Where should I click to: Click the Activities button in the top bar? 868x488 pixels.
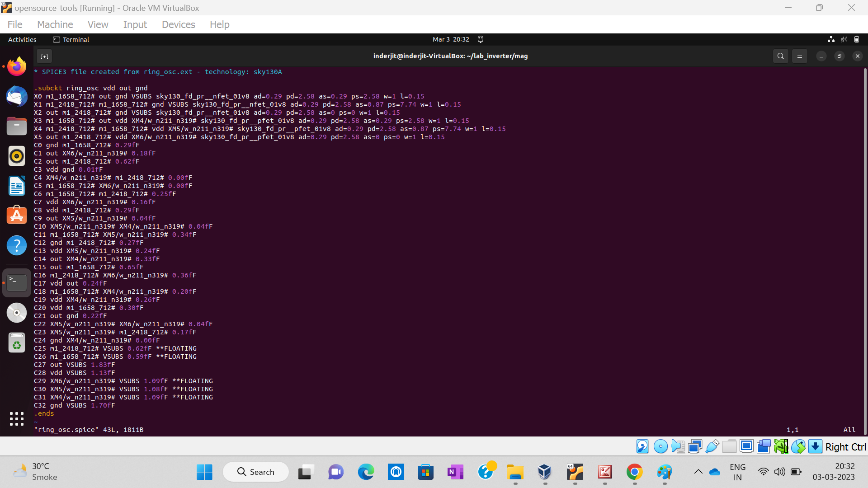[22, 40]
